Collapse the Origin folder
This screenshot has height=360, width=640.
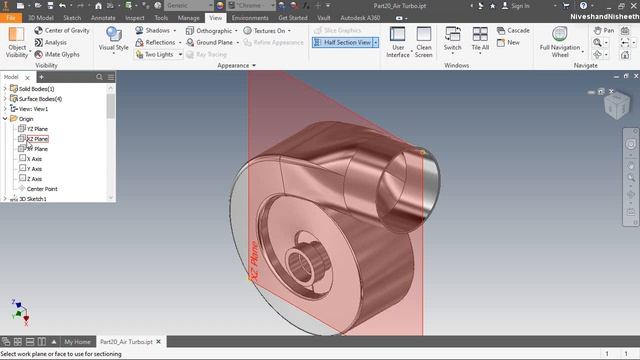point(5,119)
